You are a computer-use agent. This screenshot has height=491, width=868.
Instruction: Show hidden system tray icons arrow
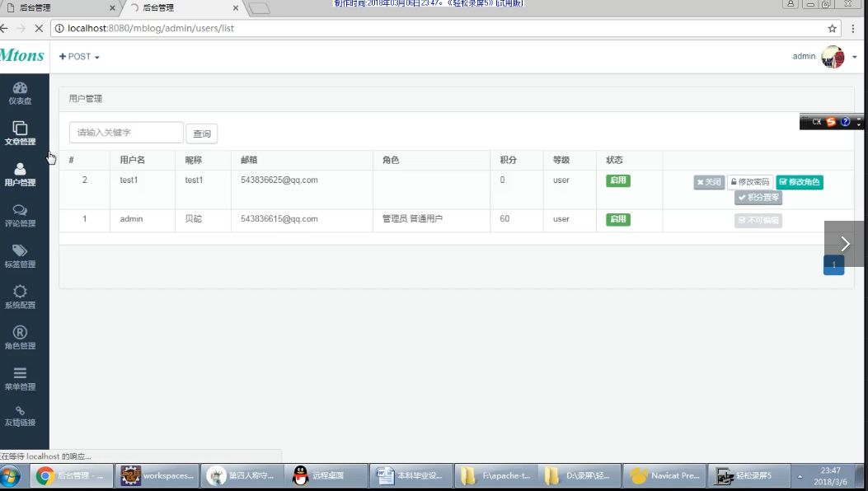[800, 476]
